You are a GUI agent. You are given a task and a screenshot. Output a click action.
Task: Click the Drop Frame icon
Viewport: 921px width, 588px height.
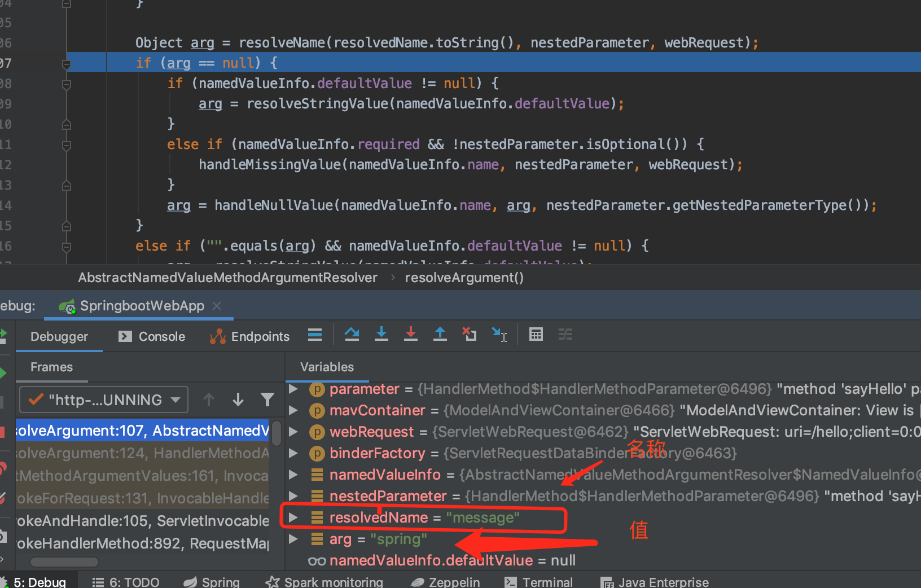[x=470, y=335]
